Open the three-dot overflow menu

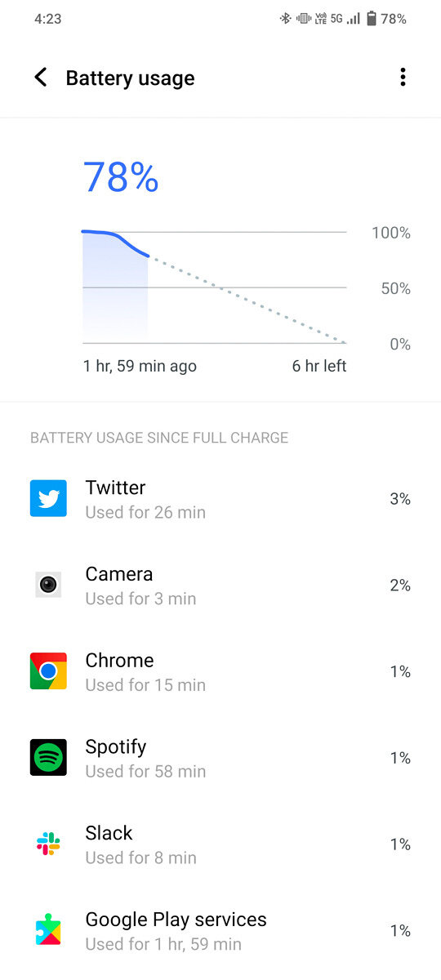(x=402, y=78)
